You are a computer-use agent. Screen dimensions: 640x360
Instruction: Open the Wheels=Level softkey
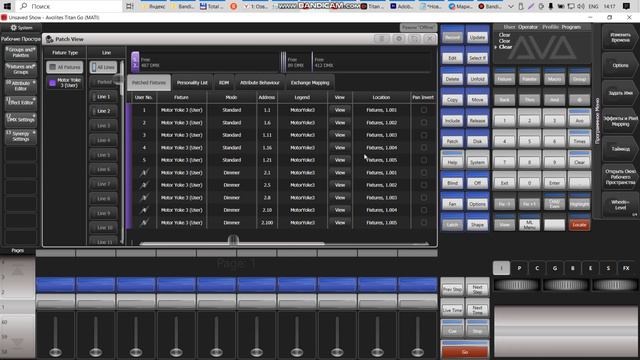[x=620, y=204]
